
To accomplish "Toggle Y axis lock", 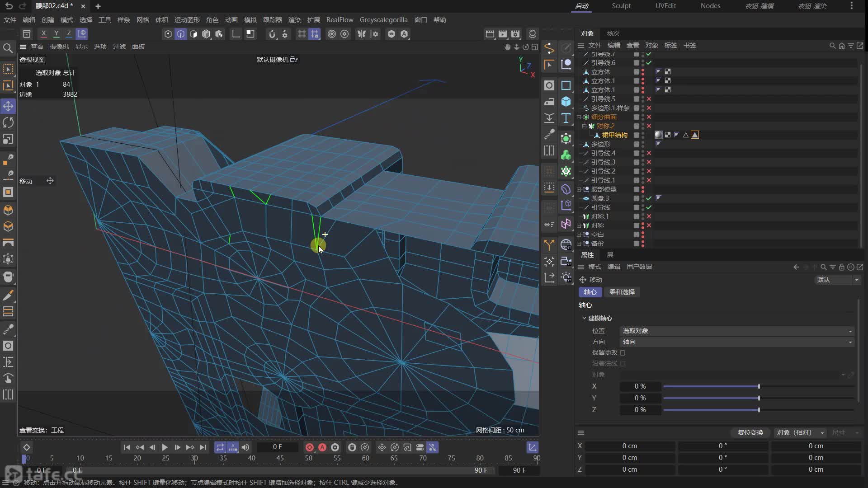I will [56, 33].
